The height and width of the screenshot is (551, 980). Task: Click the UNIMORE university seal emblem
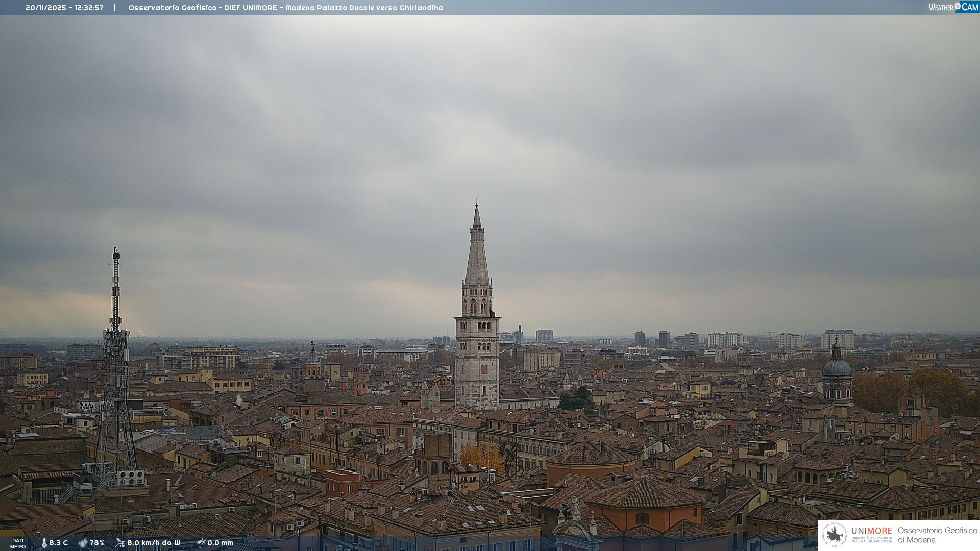click(x=835, y=535)
